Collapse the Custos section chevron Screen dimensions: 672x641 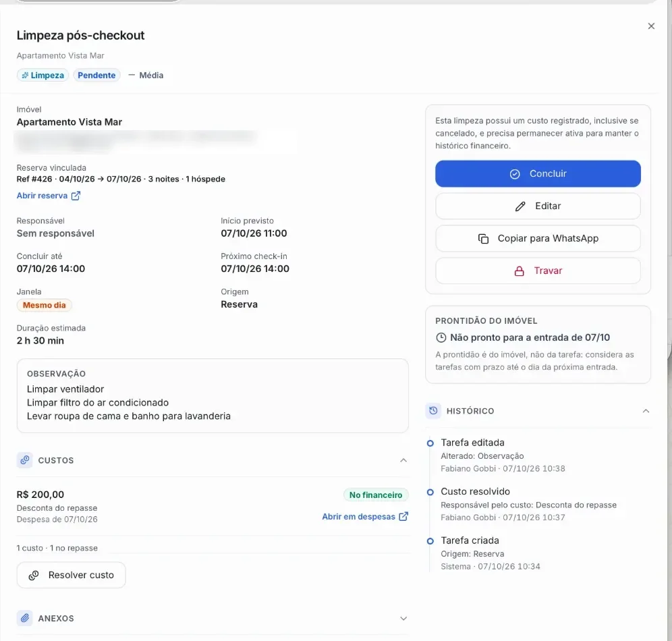tap(403, 460)
